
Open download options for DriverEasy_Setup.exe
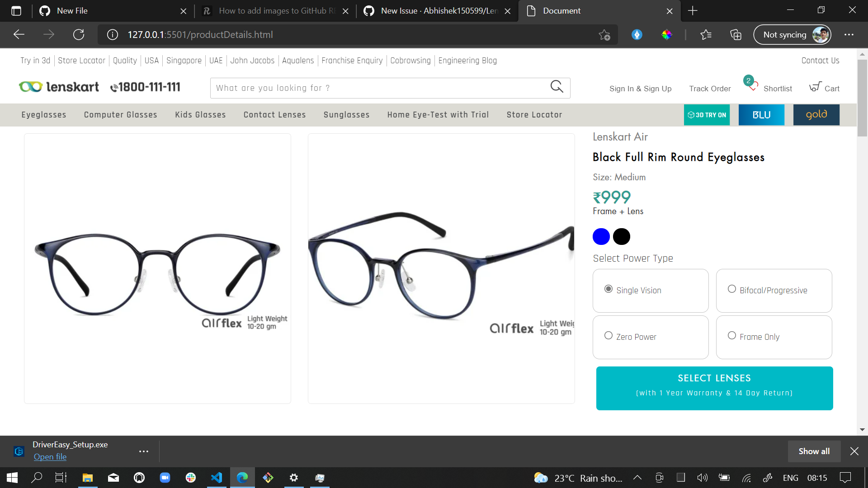(144, 451)
